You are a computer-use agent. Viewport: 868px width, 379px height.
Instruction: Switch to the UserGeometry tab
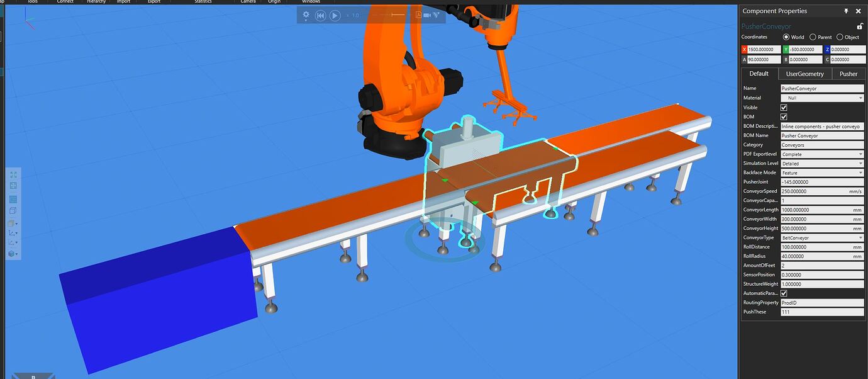pos(803,74)
